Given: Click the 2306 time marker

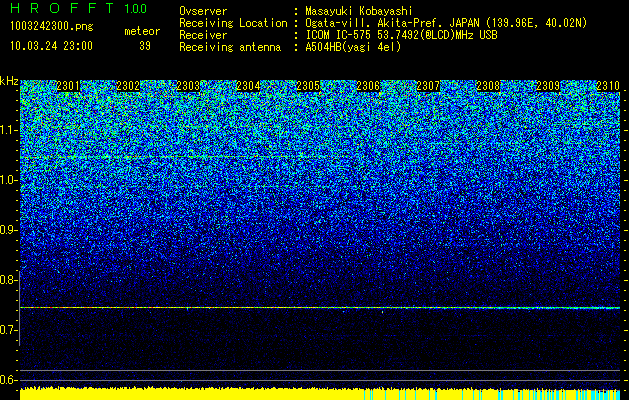Looking at the screenshot, I should (368, 86).
